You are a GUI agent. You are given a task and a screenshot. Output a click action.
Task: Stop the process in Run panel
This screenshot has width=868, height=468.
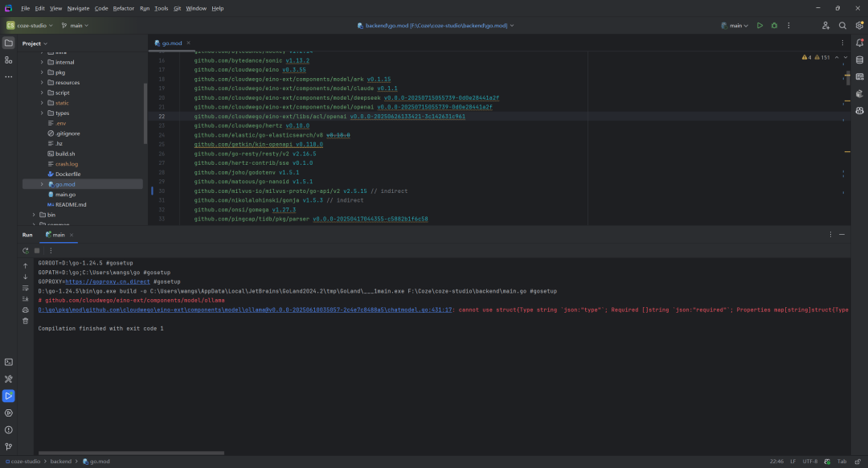point(37,250)
